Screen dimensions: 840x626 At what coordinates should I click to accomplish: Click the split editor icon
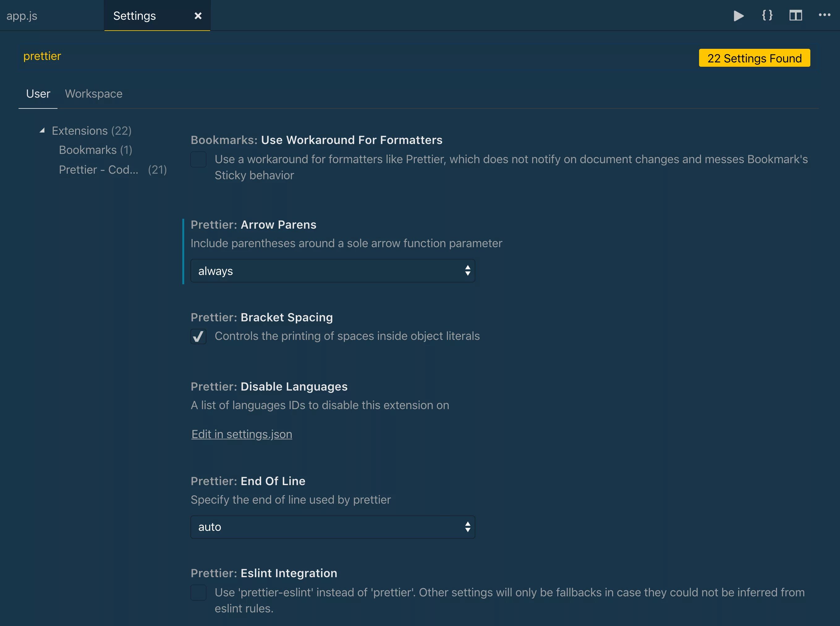click(795, 15)
